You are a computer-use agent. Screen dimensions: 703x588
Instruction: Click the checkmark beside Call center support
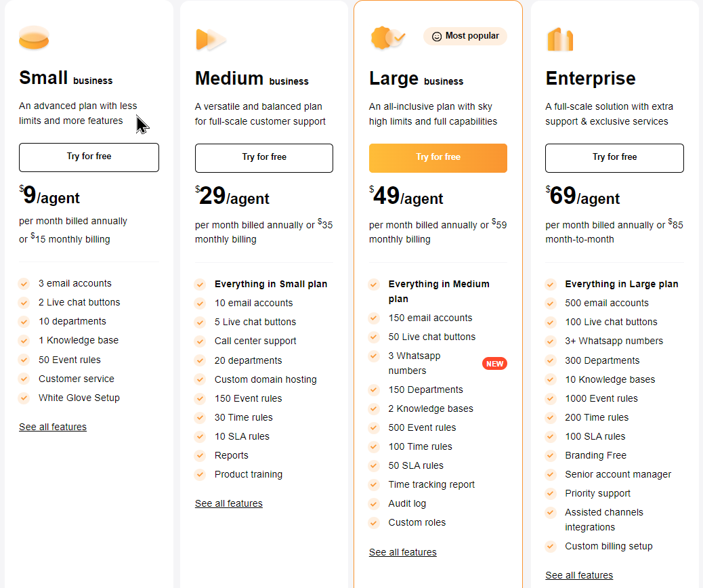pos(200,341)
